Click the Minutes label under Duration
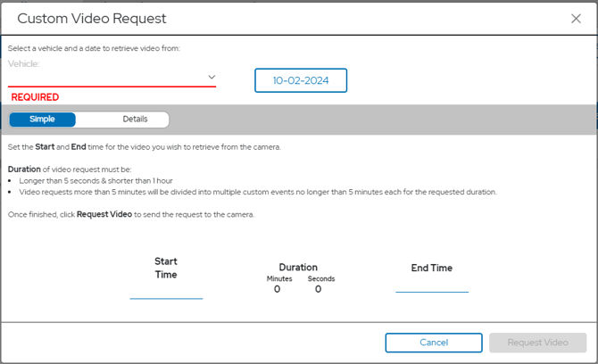 (279, 278)
